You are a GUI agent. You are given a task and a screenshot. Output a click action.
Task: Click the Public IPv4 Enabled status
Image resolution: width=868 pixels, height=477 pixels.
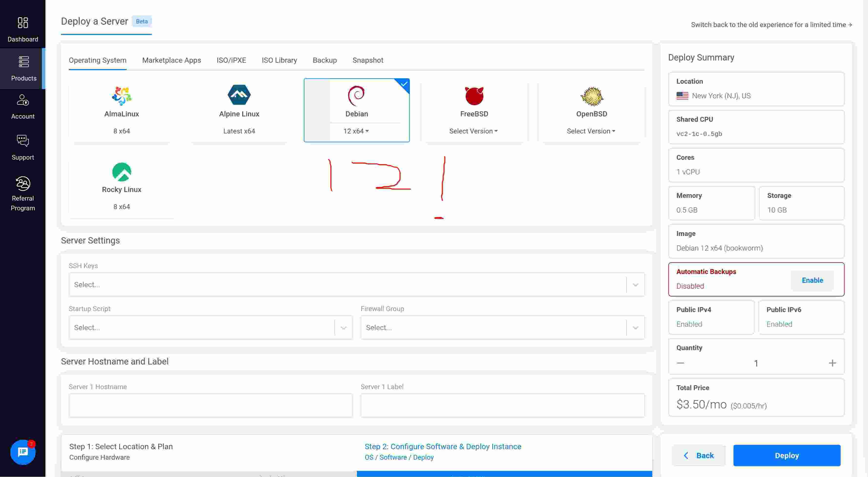tap(689, 324)
